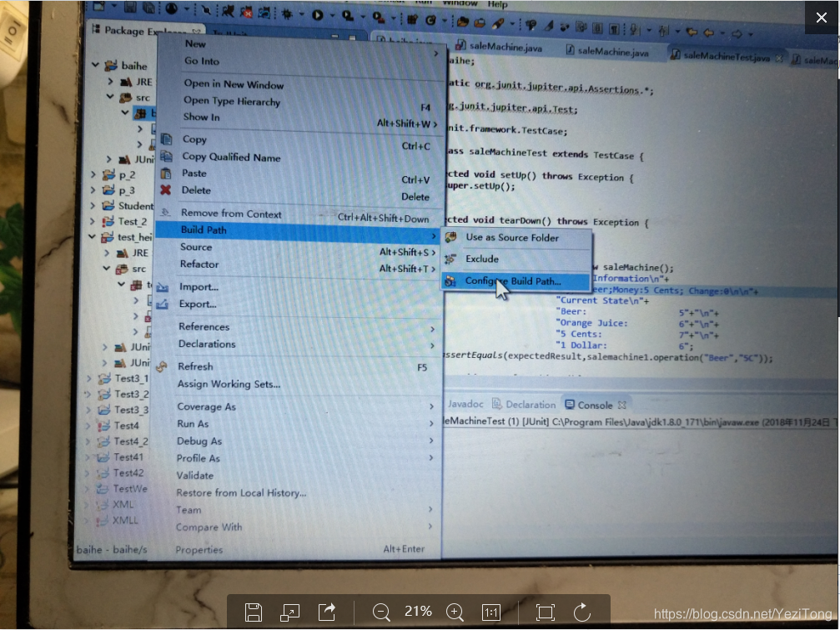Click the viewer resize window icon
This screenshot has height=630, width=840.
point(289,612)
